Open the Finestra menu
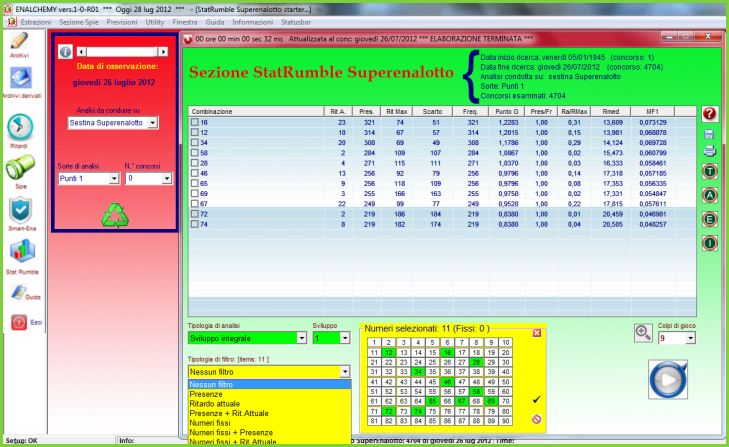The image size is (729, 447). (x=185, y=22)
